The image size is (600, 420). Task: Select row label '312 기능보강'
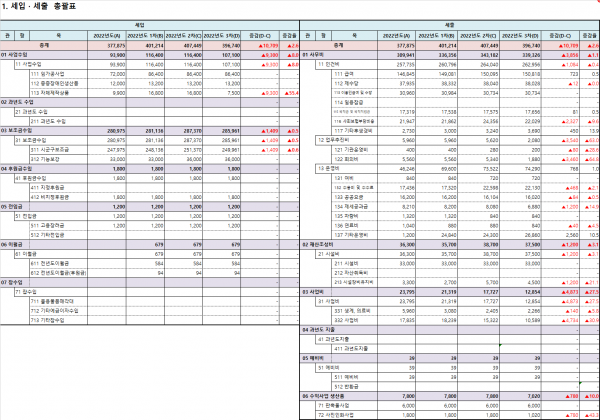[x=45, y=159]
